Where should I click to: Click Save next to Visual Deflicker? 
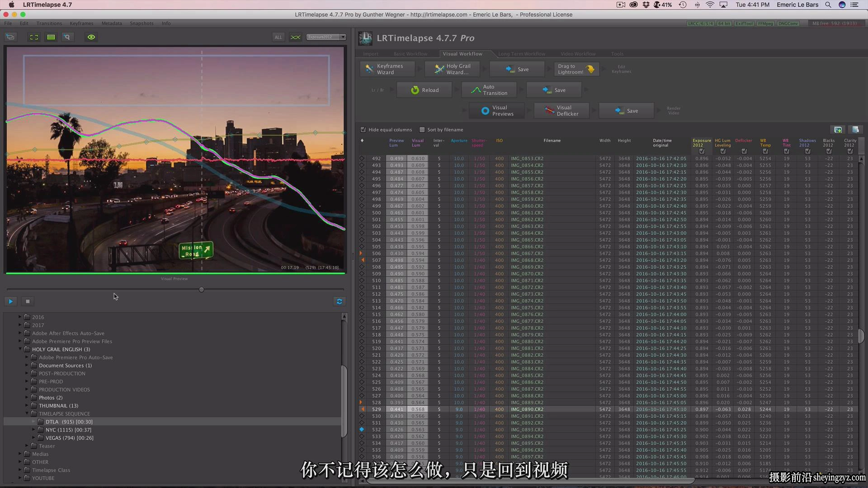click(x=627, y=111)
